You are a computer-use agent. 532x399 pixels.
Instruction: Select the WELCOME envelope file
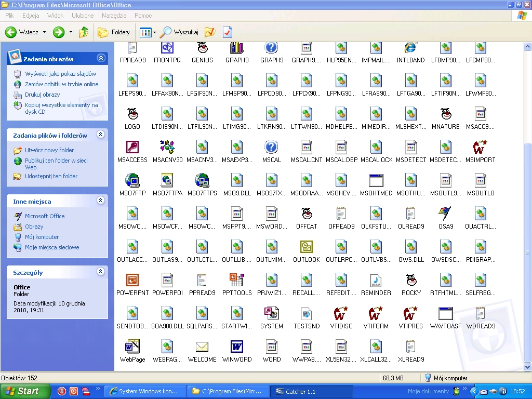[202, 347]
